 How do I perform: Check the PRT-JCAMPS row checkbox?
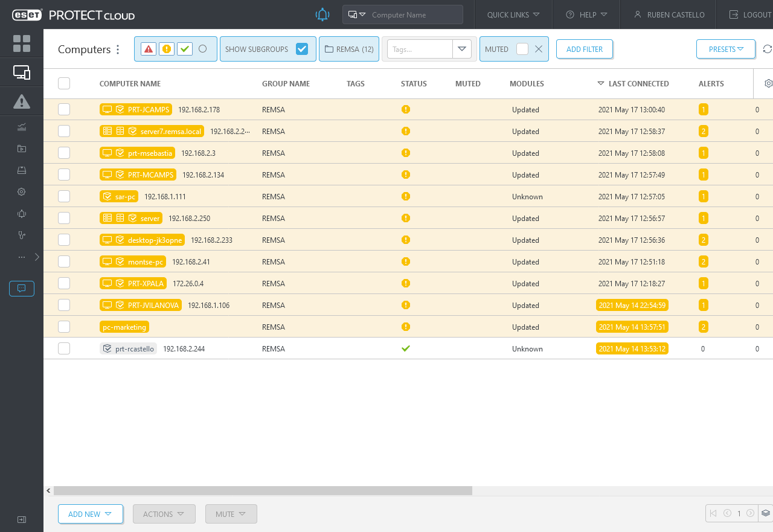click(x=64, y=109)
